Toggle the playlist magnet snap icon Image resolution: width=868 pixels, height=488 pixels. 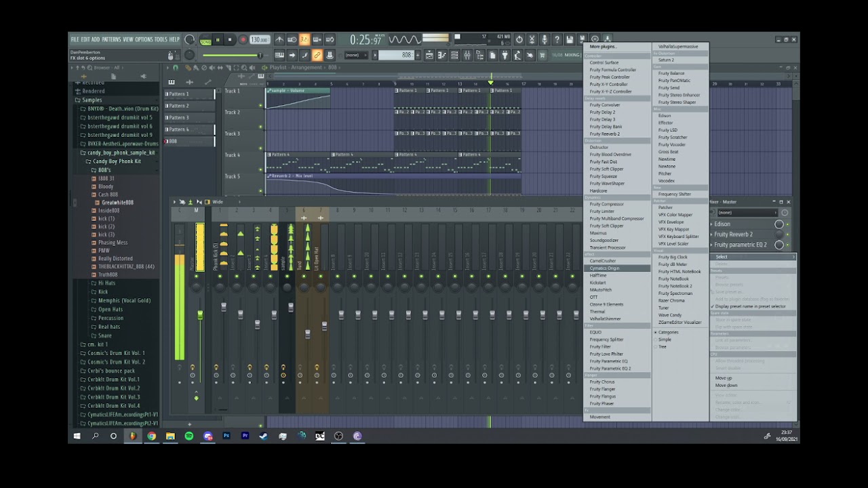click(x=176, y=68)
